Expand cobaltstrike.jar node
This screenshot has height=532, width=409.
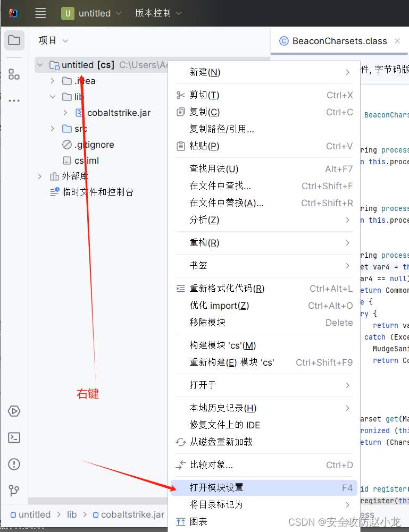[65, 113]
